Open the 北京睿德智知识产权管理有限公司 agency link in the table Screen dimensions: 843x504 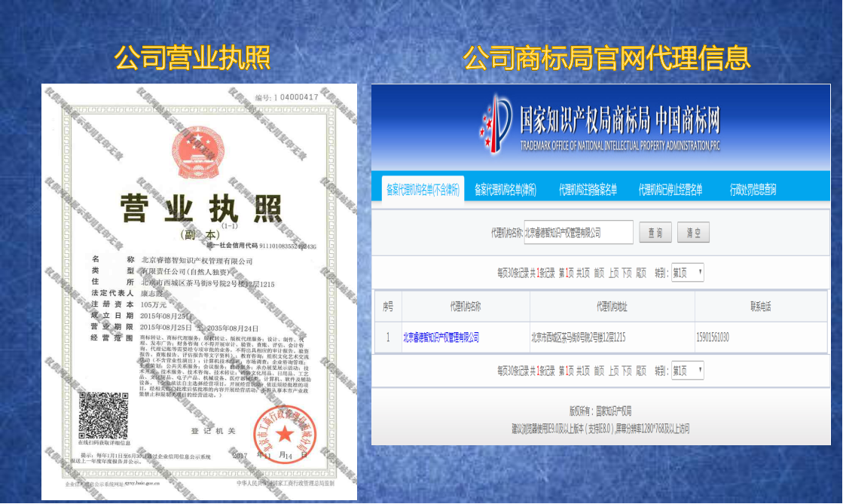[x=441, y=338]
